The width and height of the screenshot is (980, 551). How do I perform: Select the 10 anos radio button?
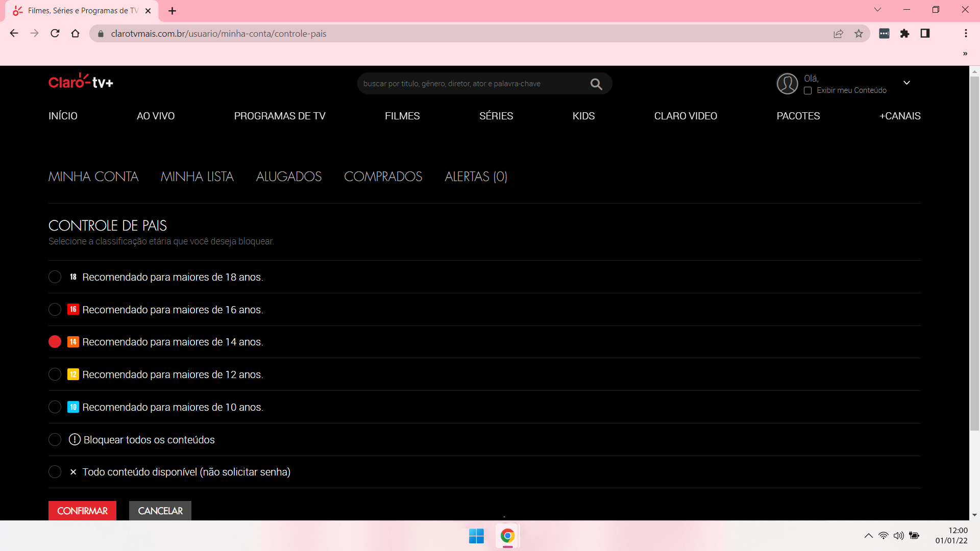pos(55,407)
